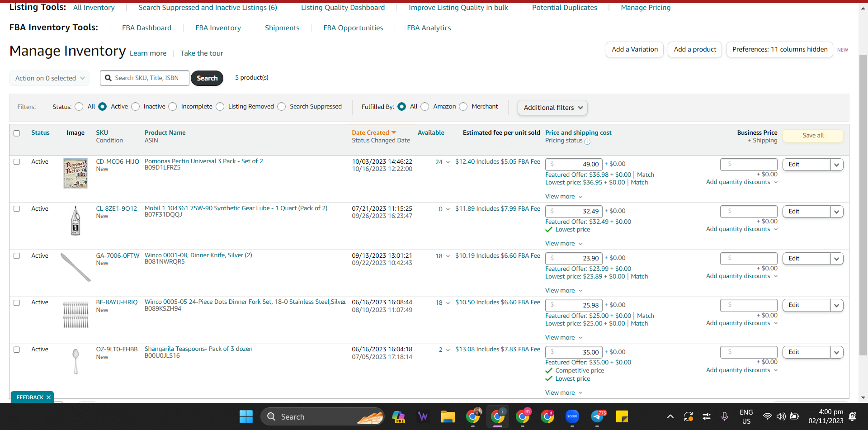Open Preferences: 11 columns hidden
Screen dimensions: 868x430
(780, 50)
